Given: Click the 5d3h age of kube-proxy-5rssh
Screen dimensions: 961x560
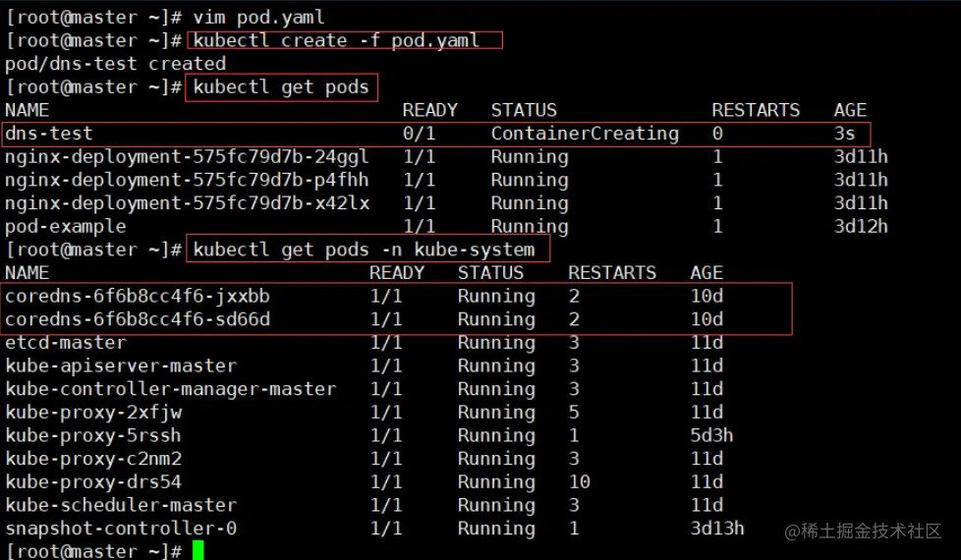Looking at the screenshot, I should 711,435.
